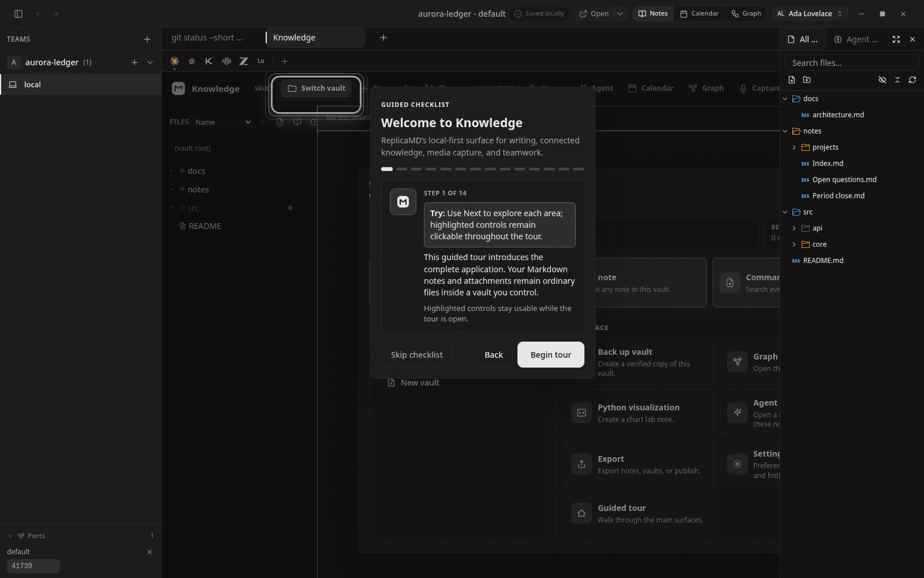Switch to Graph view
924x578 pixels.
tap(746, 14)
